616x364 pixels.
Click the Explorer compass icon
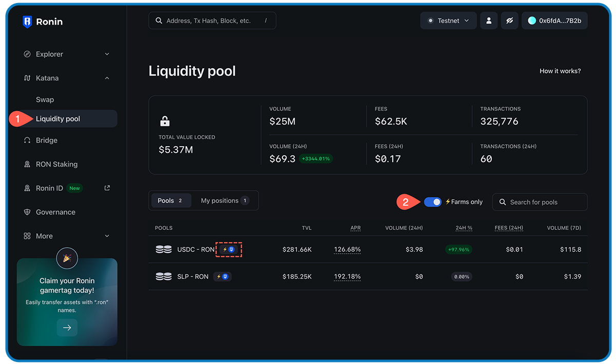click(27, 54)
